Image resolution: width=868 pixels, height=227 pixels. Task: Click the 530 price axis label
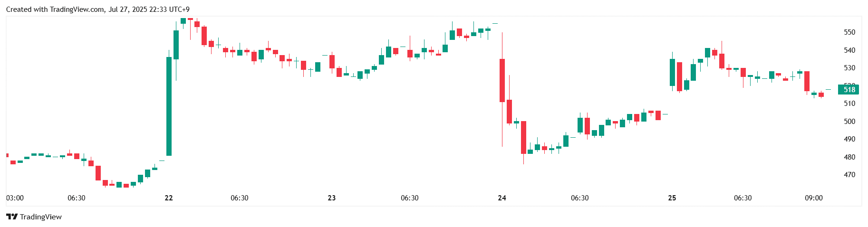pos(849,68)
